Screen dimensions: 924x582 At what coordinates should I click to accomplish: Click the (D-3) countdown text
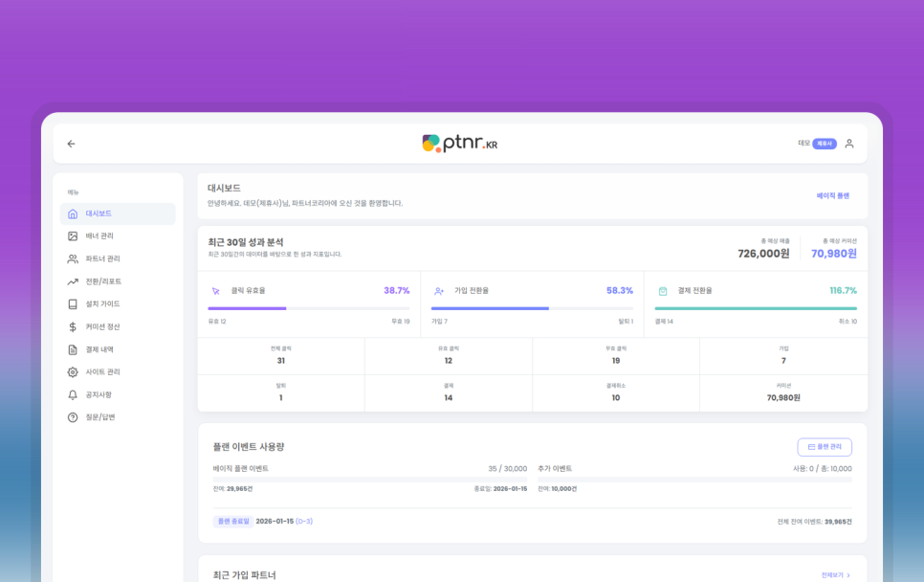(x=304, y=522)
